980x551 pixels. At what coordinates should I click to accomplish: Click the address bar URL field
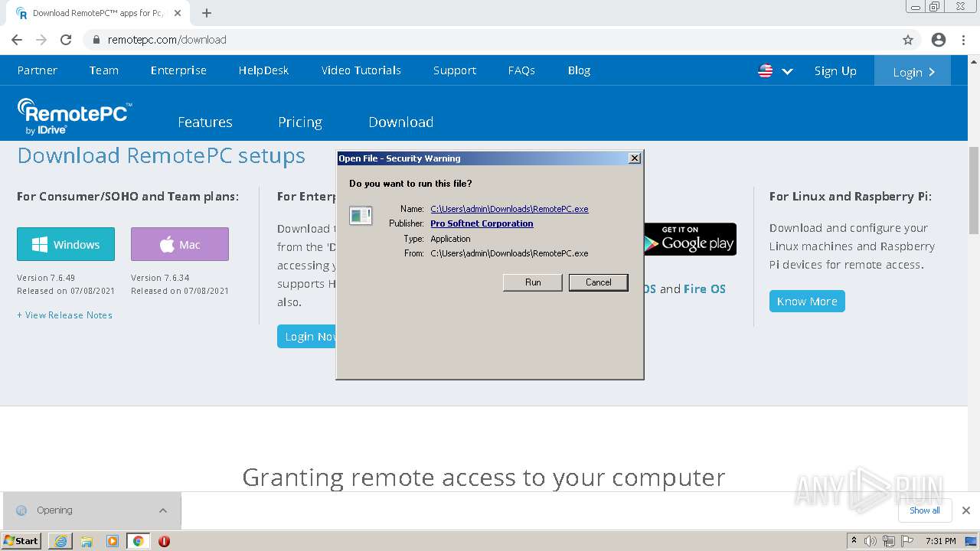point(490,40)
